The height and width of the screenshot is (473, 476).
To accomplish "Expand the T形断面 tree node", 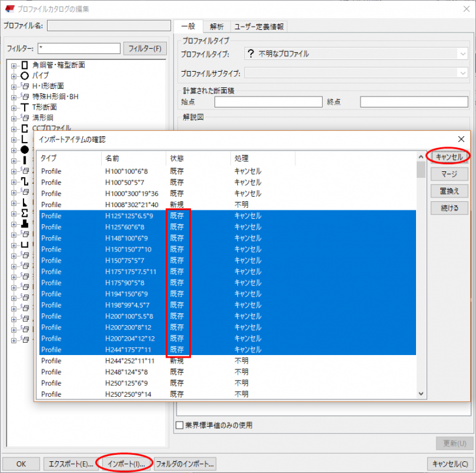I will [14, 108].
